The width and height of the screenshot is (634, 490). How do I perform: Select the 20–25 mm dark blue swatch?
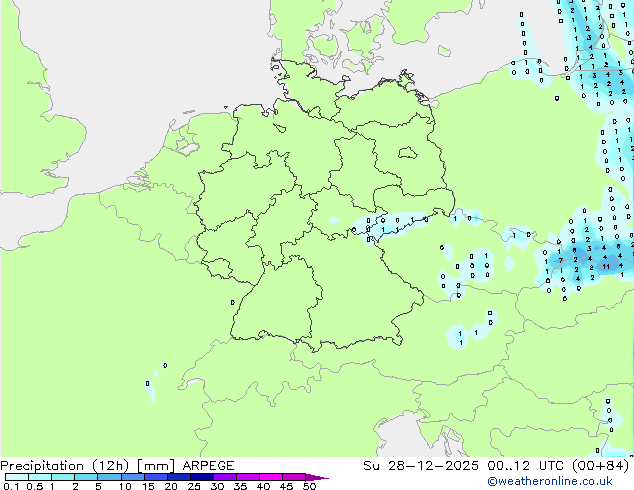click(x=179, y=477)
